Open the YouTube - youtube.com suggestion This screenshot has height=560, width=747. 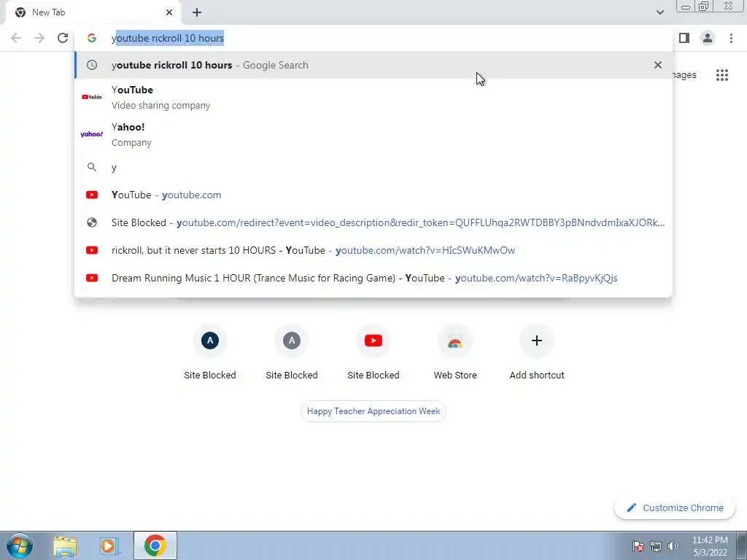[373, 195]
